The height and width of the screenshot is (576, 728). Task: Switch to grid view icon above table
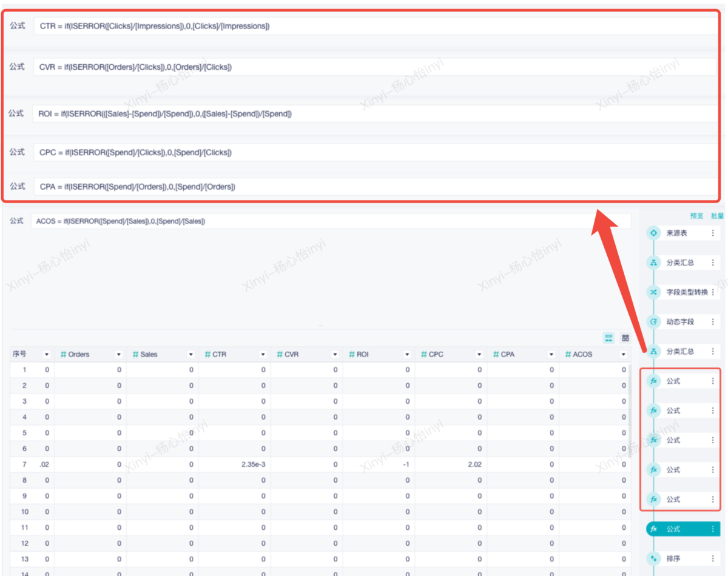625,338
